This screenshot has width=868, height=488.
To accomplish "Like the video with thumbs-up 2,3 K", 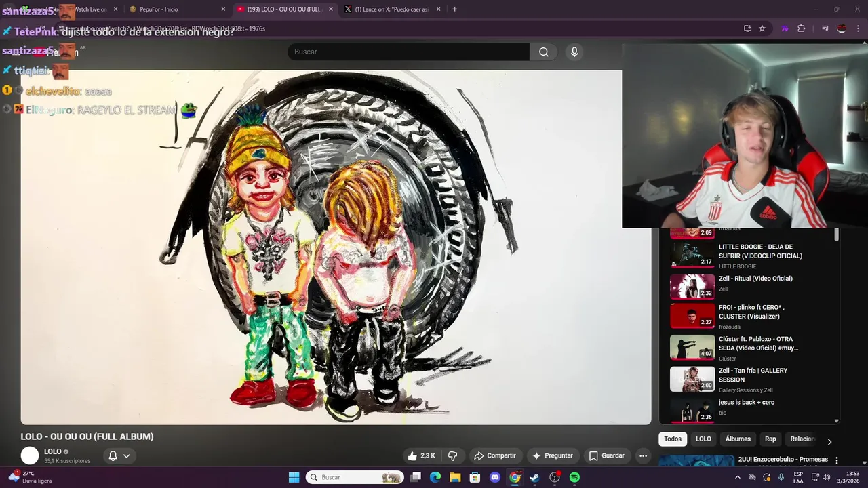I will click(421, 455).
